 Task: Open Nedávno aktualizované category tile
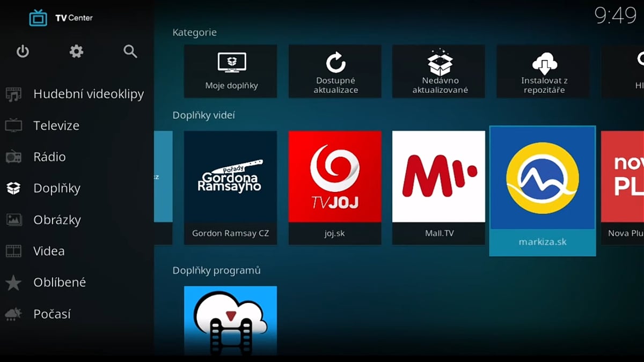438,71
